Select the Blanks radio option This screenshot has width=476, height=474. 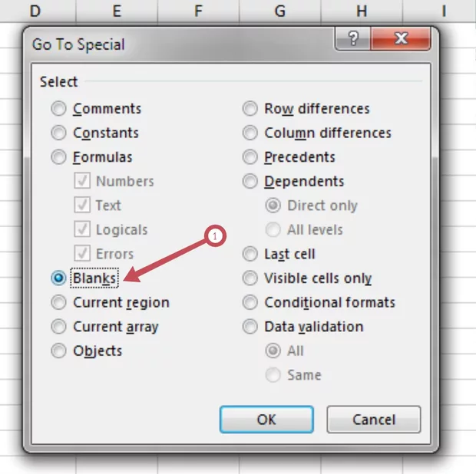click(x=59, y=278)
